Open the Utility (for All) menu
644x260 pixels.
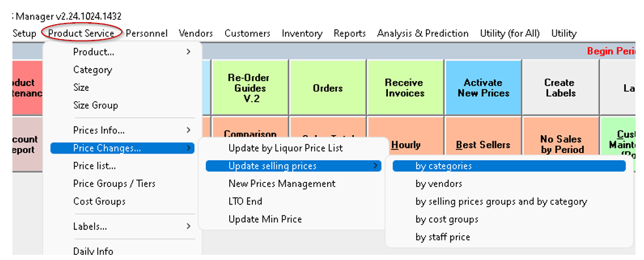509,33
